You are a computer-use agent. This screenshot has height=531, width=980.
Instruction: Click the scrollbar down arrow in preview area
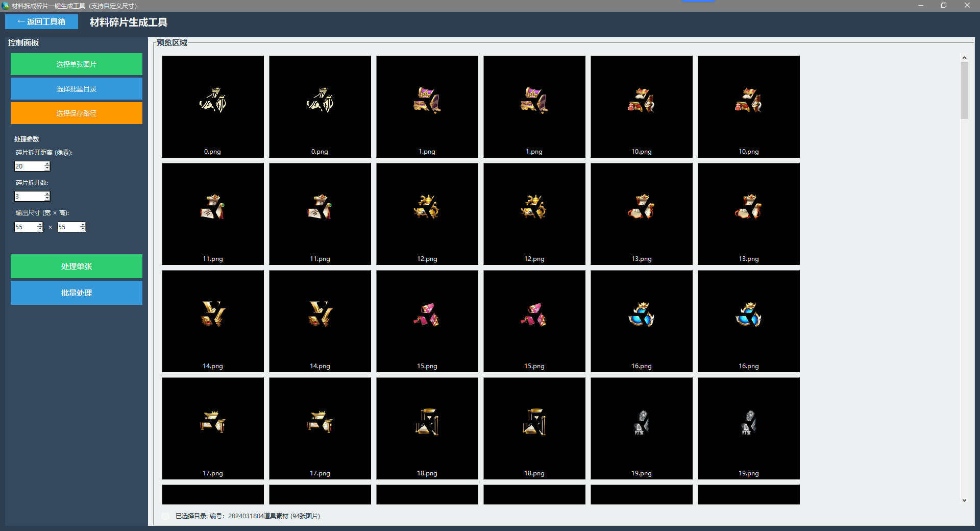point(964,501)
